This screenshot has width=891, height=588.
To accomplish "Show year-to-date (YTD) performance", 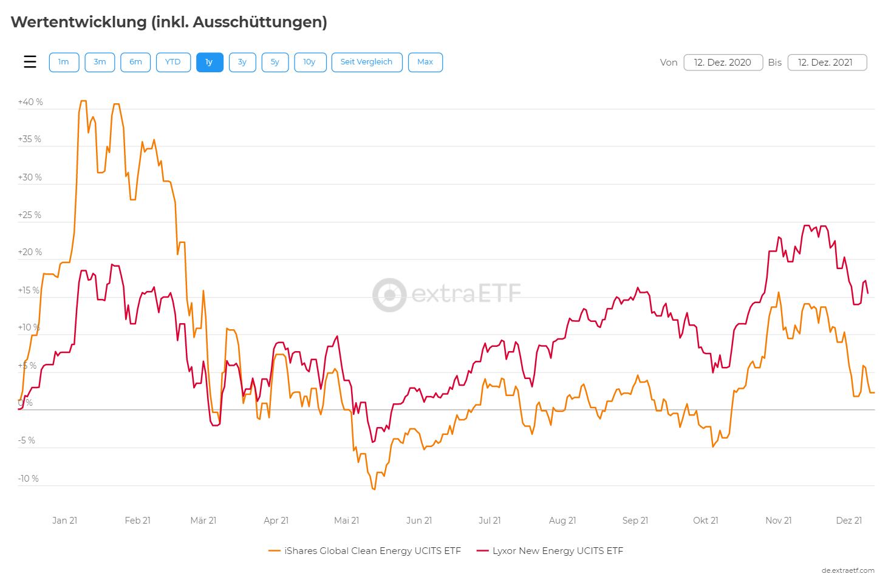I will click(172, 62).
